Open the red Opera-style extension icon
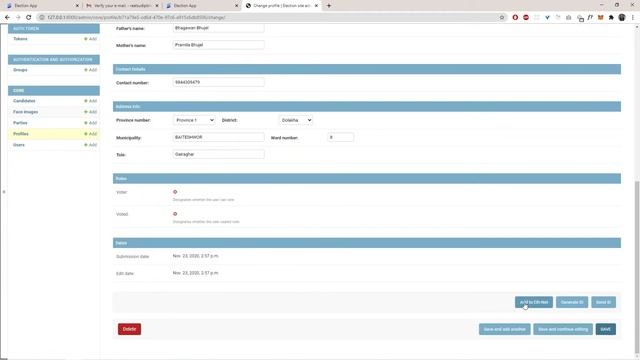 pos(515,18)
